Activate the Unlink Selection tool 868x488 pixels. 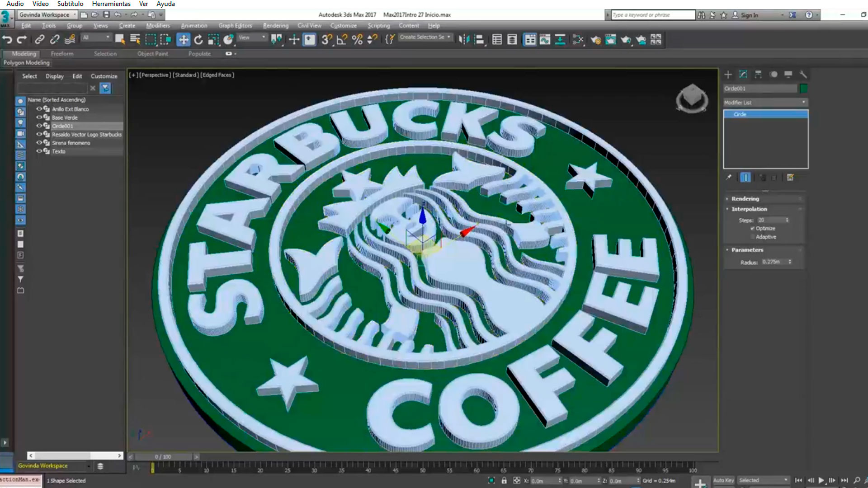click(55, 40)
